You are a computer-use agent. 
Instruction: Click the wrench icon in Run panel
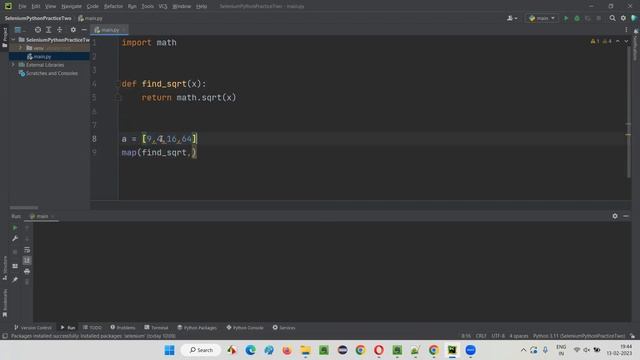tap(15, 238)
